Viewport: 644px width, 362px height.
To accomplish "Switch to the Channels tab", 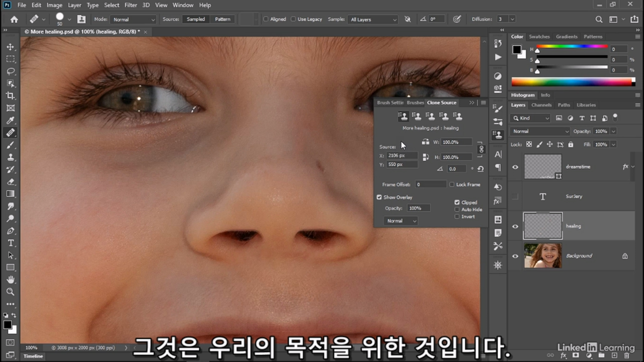I will (541, 105).
